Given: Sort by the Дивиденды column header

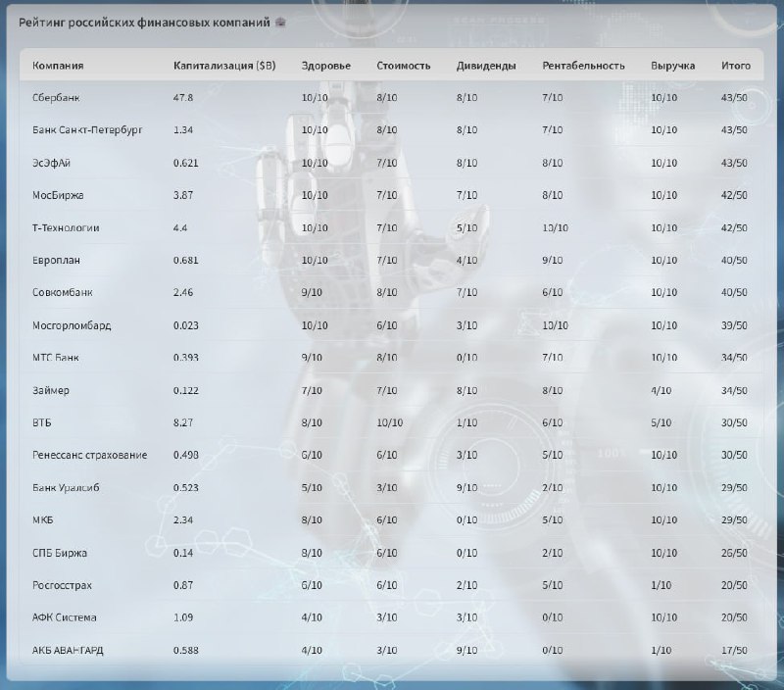Looking at the screenshot, I should click(486, 66).
